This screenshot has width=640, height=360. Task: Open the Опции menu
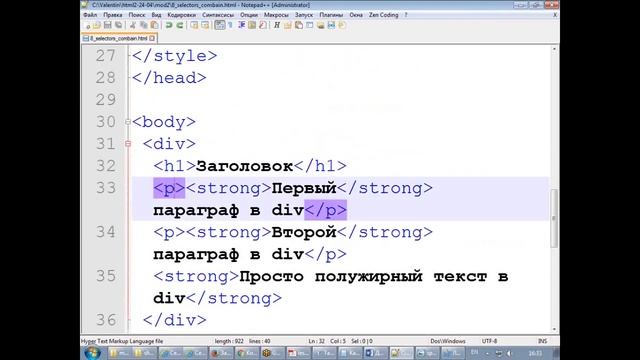[x=249, y=15]
